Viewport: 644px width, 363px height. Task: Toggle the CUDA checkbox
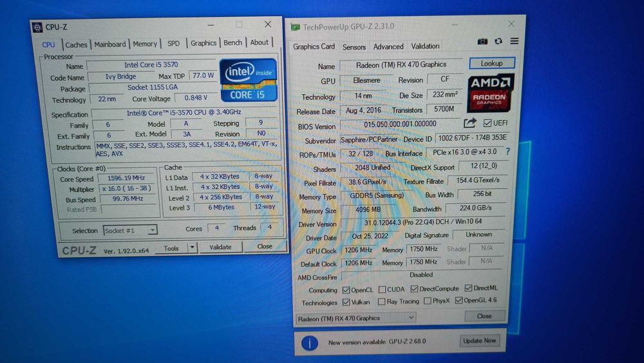382,289
